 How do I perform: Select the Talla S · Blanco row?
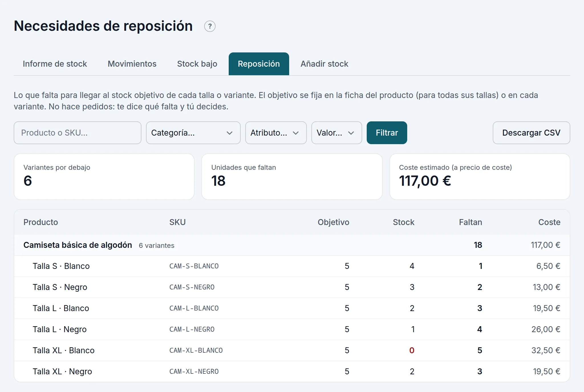tap(292, 266)
